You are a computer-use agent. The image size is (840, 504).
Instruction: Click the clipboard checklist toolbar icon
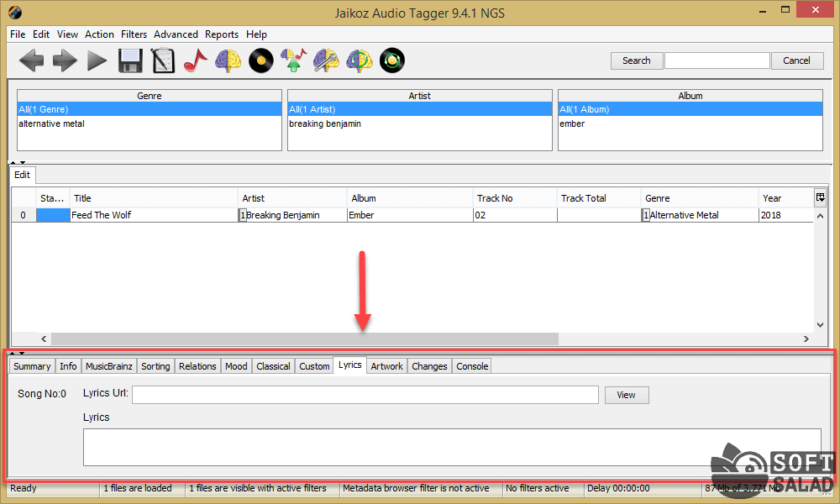[163, 60]
